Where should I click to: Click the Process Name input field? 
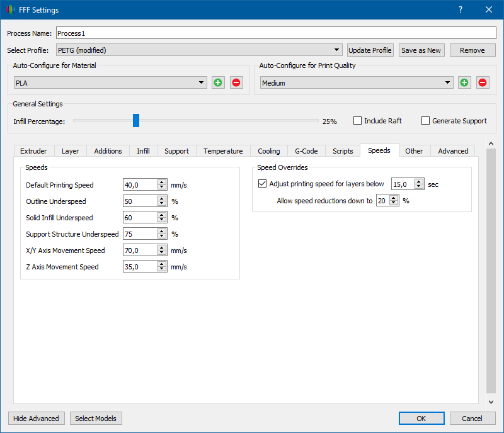tap(276, 33)
